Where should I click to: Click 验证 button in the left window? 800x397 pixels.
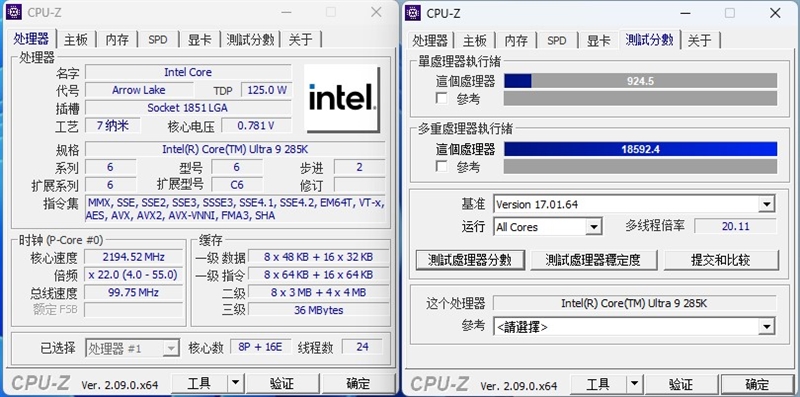(282, 383)
